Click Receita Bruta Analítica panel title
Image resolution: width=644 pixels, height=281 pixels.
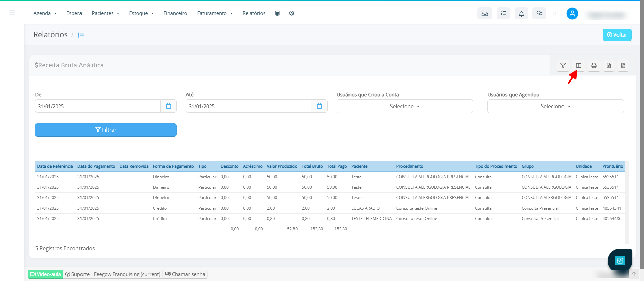(x=69, y=65)
